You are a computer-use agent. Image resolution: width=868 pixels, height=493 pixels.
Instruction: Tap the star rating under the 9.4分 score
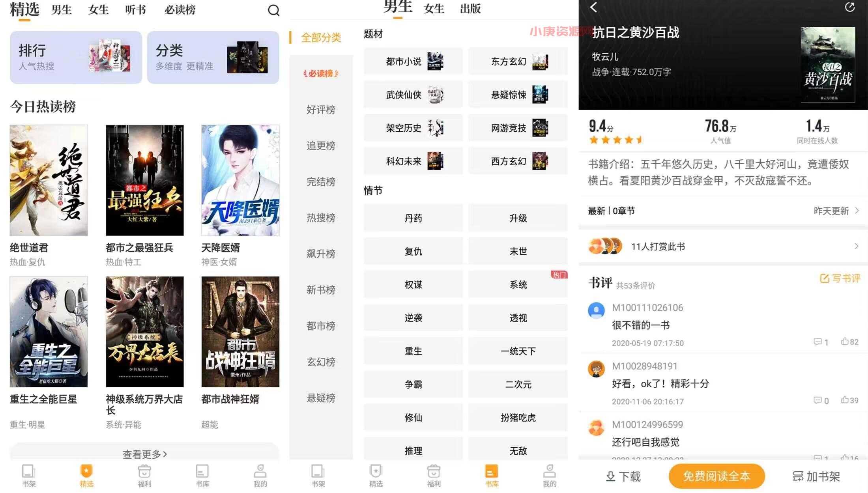click(x=614, y=140)
